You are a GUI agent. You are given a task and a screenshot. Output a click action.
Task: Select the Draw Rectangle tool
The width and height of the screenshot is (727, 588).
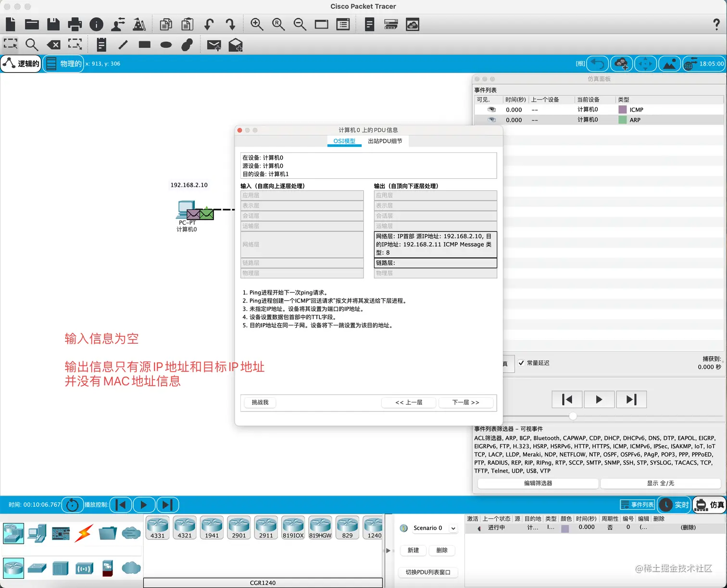[x=144, y=45]
